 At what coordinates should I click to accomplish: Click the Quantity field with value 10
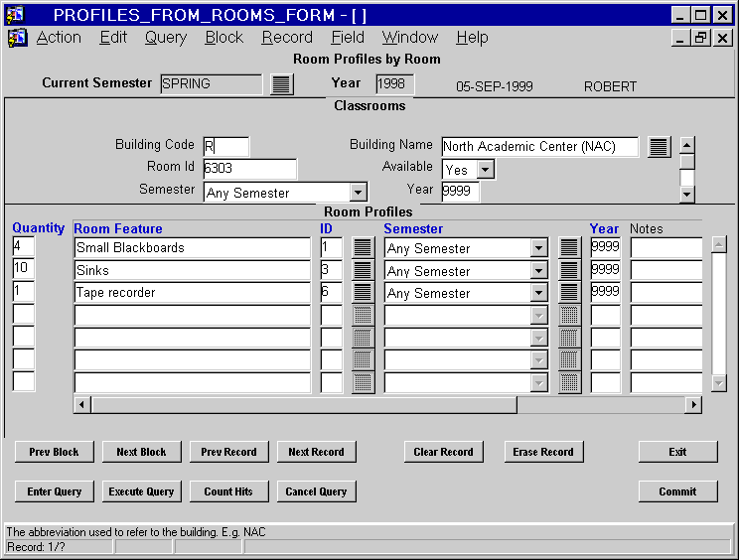click(24, 269)
